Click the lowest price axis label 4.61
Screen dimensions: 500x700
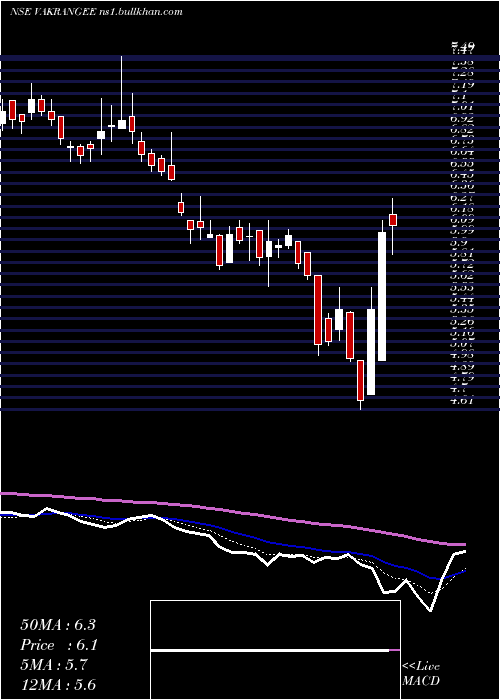462,401
